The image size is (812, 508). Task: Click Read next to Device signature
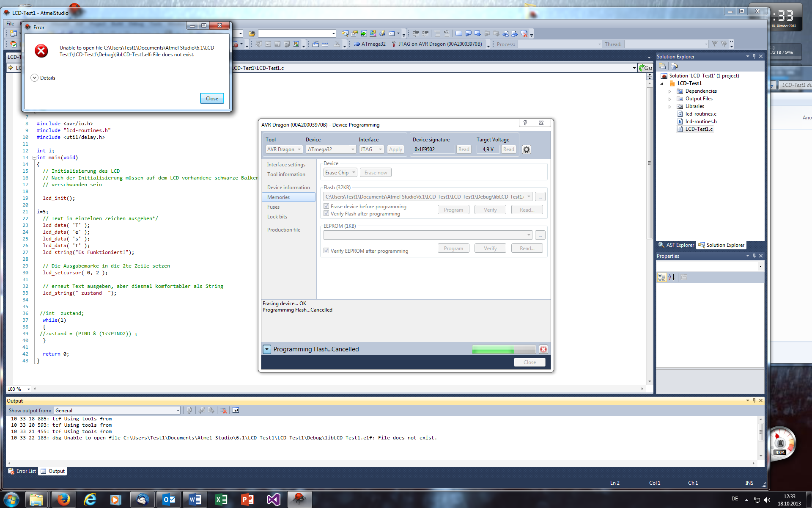[464, 149]
